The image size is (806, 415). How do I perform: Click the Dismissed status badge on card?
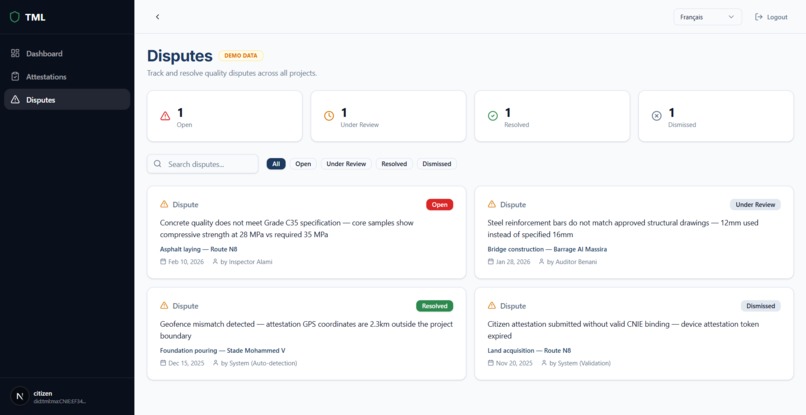tap(761, 306)
